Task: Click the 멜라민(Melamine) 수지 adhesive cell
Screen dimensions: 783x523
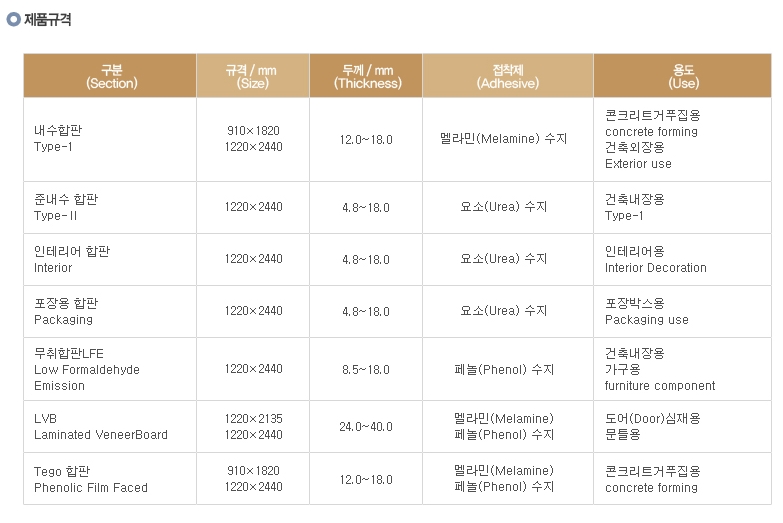Action: pyautogui.click(x=508, y=139)
